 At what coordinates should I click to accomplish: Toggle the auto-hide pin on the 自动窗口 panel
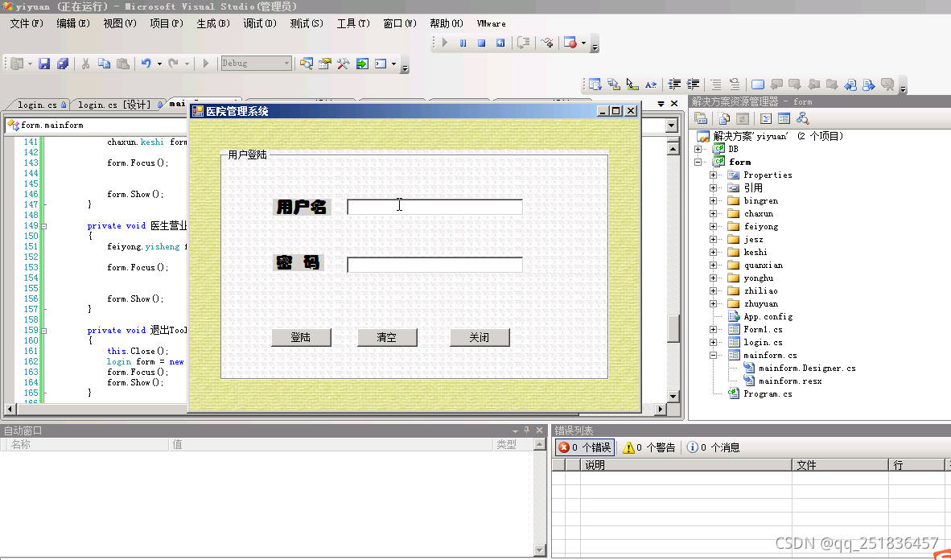pyautogui.click(x=527, y=430)
